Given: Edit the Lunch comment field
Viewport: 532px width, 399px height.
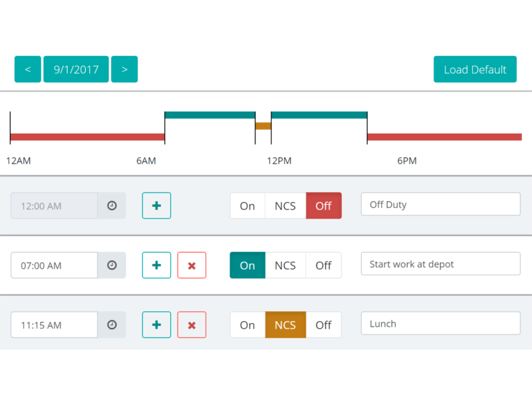Looking at the screenshot, I should coord(440,323).
